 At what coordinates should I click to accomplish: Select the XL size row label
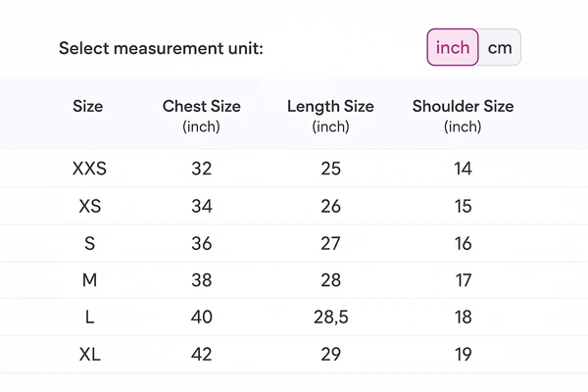click(89, 355)
